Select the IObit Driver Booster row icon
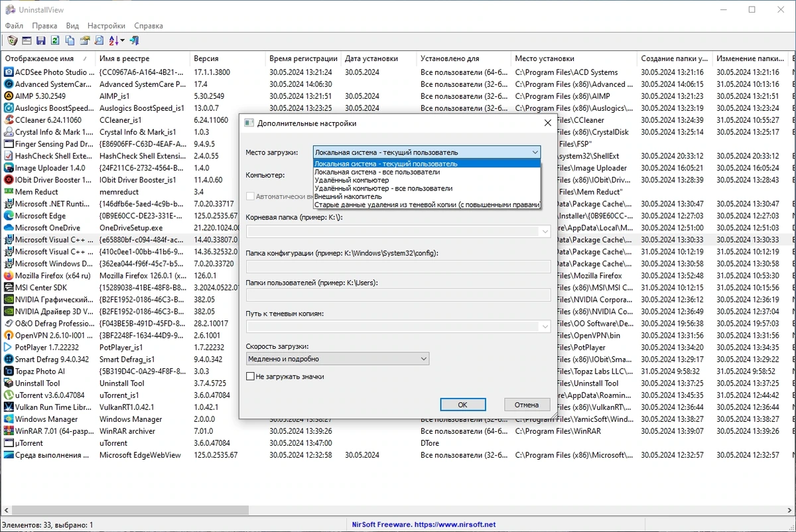The width and height of the screenshot is (796, 532). click(9, 180)
